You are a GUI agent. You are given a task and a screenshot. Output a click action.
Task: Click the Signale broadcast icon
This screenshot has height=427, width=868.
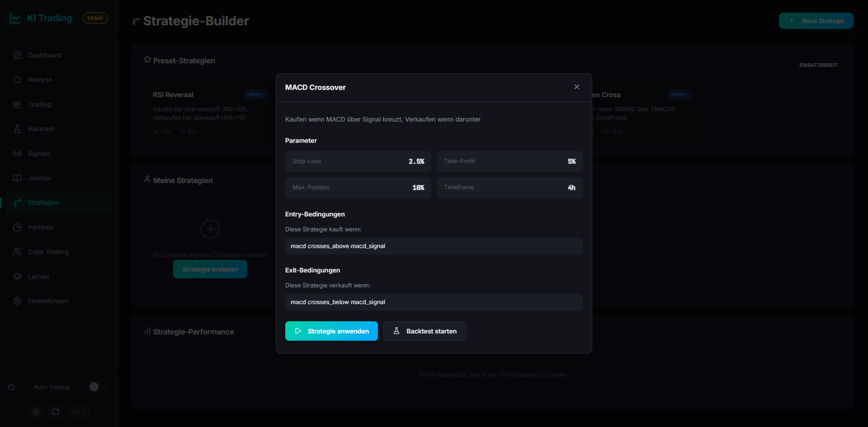click(17, 154)
